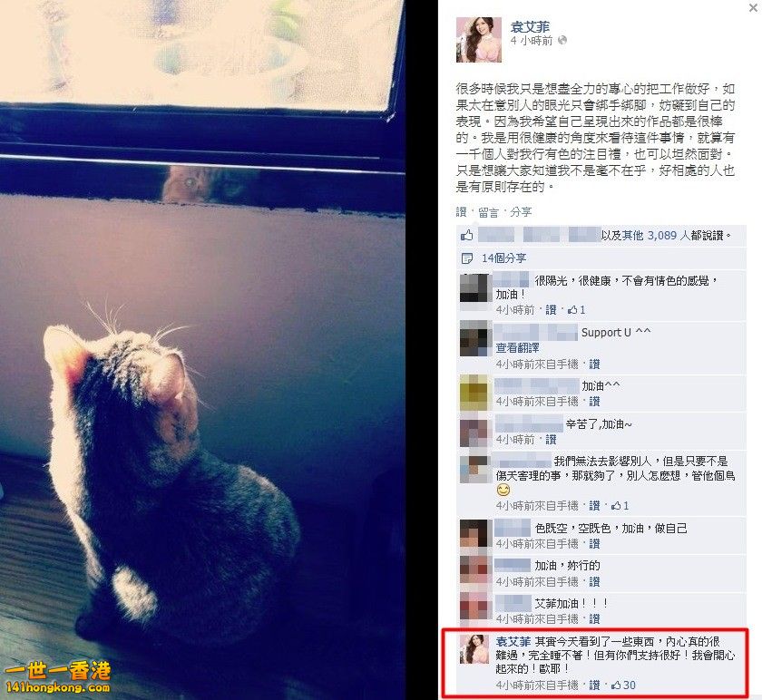Screen dimensions: 762x700
Task: Like the 加油^^ comment
Action: tap(594, 402)
